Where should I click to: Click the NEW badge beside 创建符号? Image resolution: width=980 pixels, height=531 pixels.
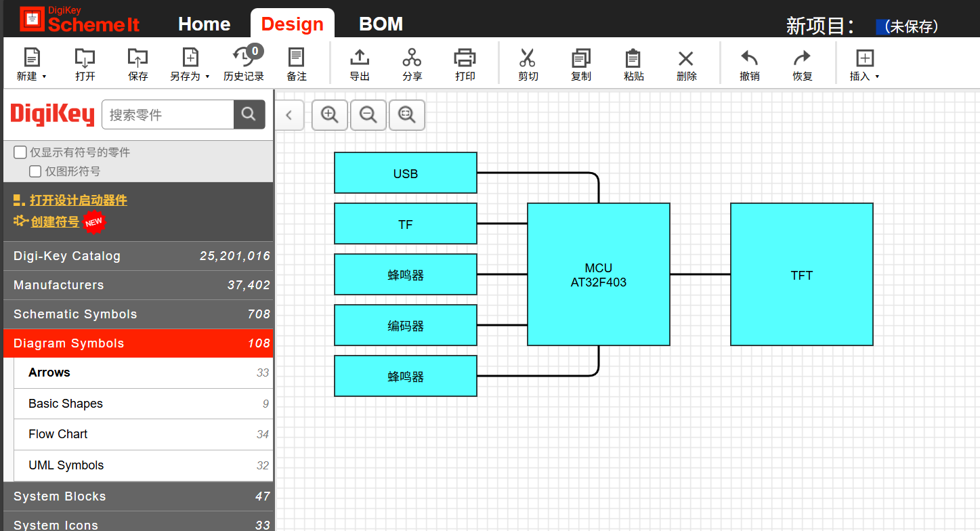tap(94, 221)
